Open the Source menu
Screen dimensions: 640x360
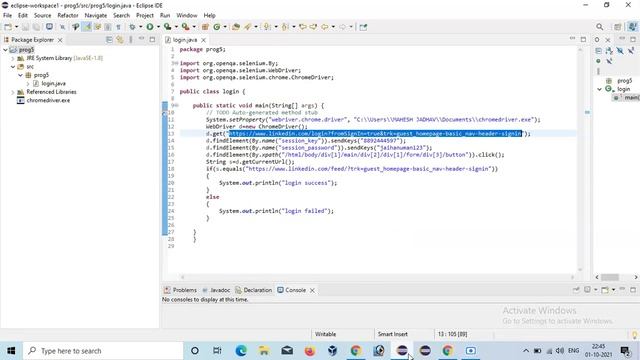[x=42, y=15]
